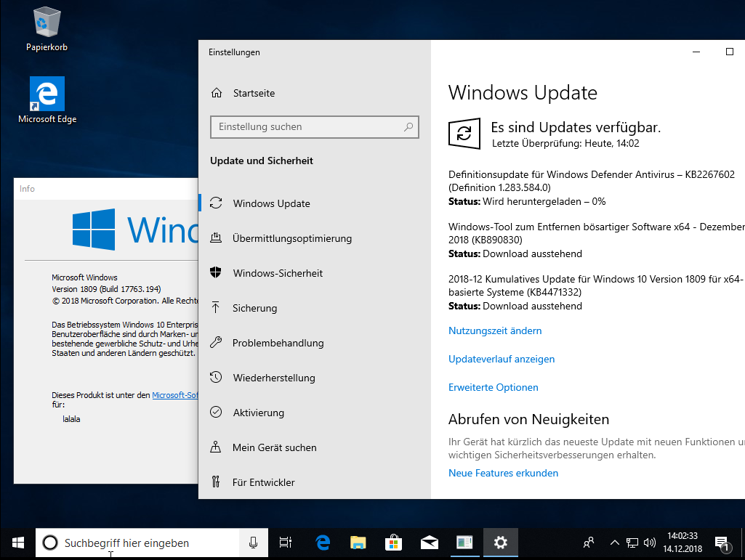The width and height of the screenshot is (745, 560).
Task: Click the person locator icon for Mein Gerät suchen
Action: (216, 447)
